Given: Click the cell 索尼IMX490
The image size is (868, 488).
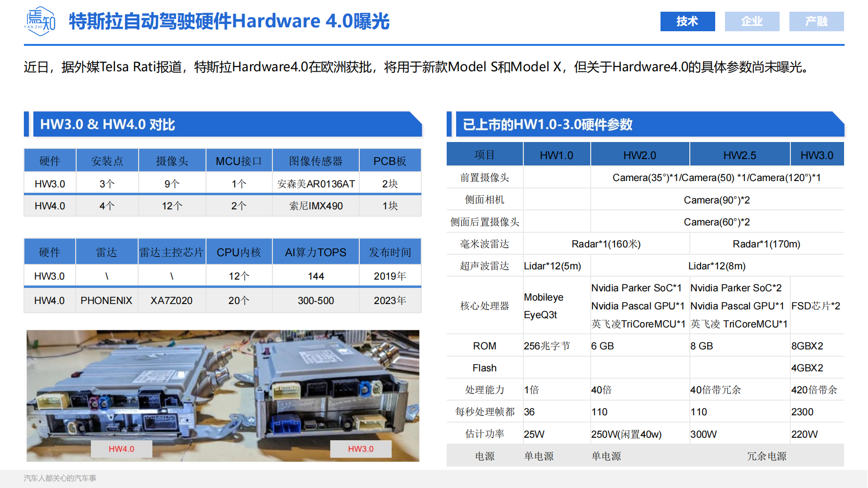Looking at the screenshot, I should pos(316,206).
